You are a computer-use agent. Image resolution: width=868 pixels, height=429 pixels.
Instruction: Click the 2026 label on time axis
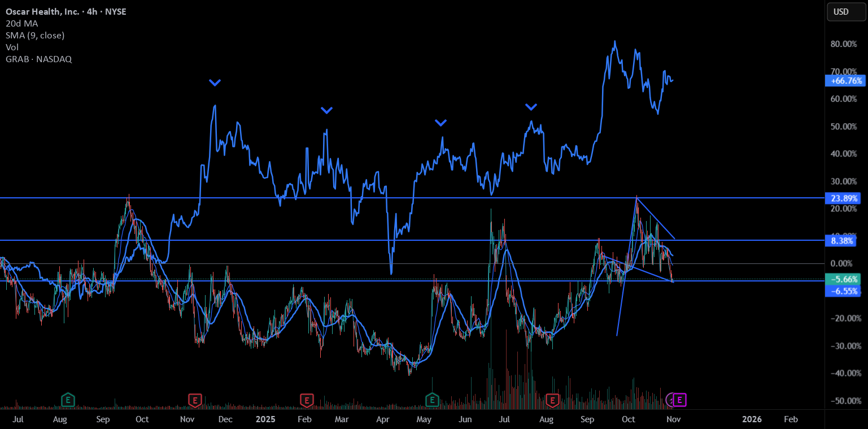tap(752, 419)
